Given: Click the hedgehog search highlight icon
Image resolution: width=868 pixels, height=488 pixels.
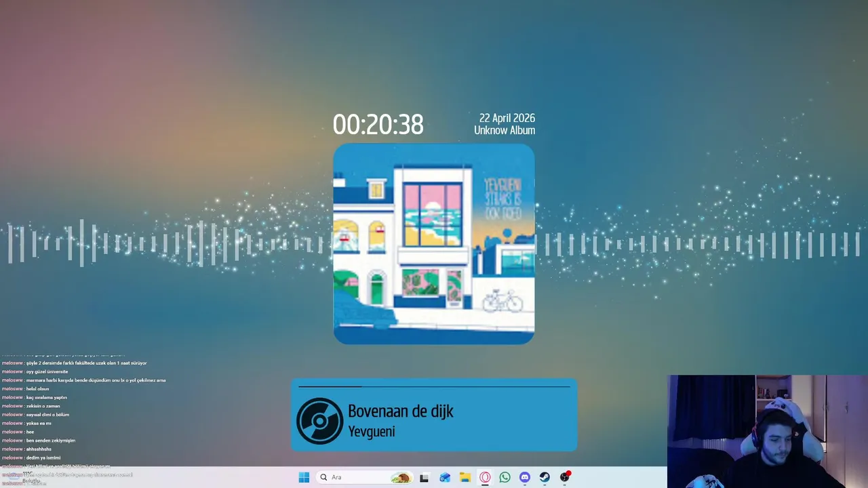Looking at the screenshot, I should click(x=401, y=477).
